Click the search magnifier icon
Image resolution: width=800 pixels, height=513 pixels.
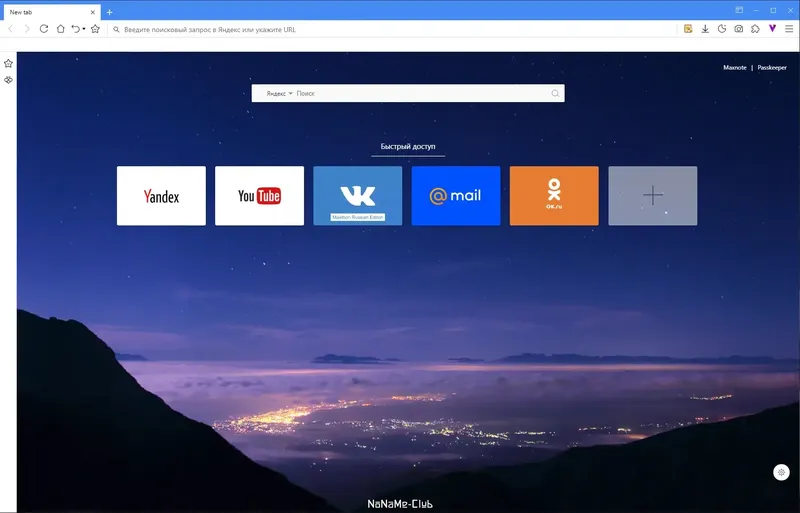(x=555, y=93)
